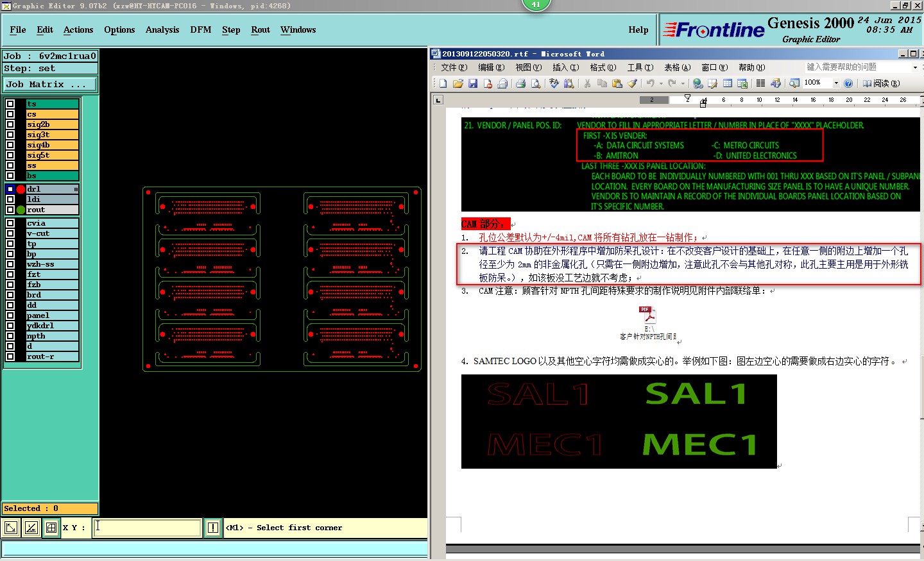Toggle the checkbox for layer ldi
This screenshot has height=561, width=924.
coord(10,199)
